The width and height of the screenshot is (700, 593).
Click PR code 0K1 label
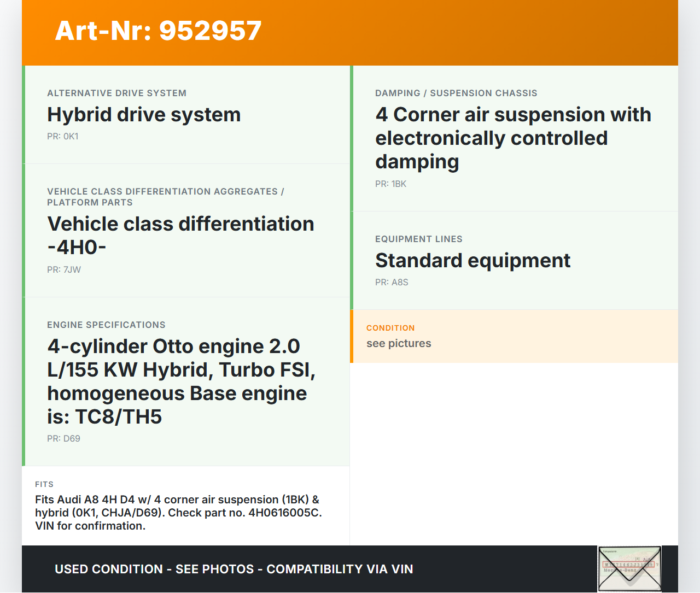(63, 137)
